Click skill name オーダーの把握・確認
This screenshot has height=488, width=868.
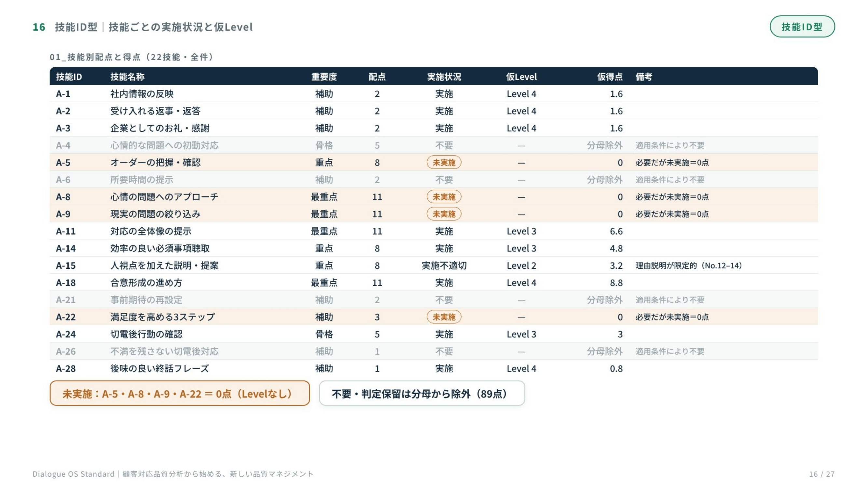[x=155, y=163]
